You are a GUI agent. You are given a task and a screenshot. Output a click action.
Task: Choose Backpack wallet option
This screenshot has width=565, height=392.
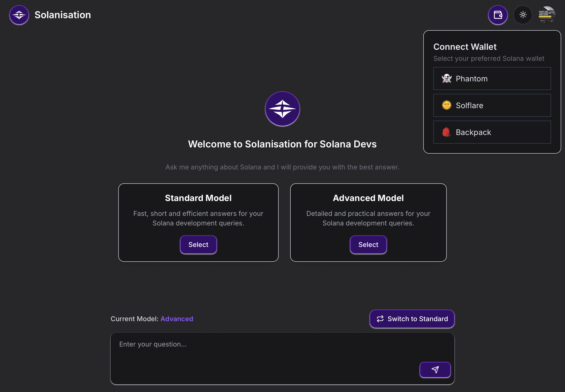click(x=492, y=132)
